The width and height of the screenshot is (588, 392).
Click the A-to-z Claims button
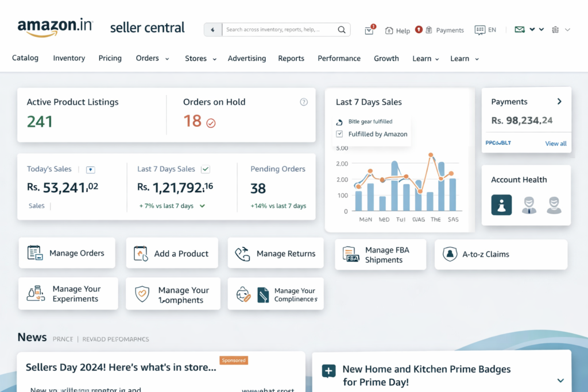pos(501,254)
